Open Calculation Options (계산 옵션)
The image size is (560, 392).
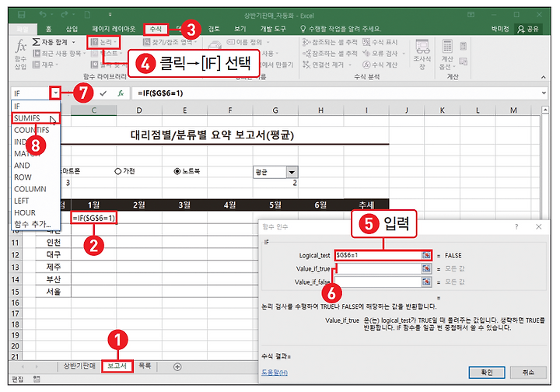click(447, 54)
